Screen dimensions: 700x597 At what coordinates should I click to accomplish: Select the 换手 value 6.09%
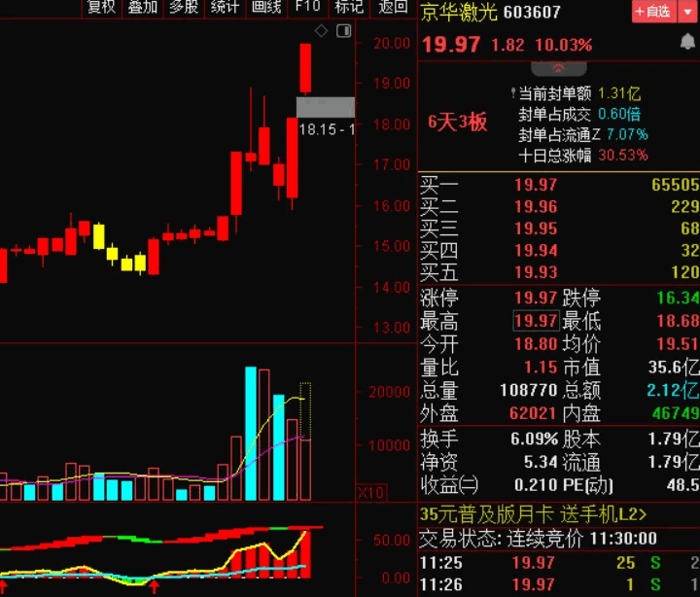click(x=535, y=439)
